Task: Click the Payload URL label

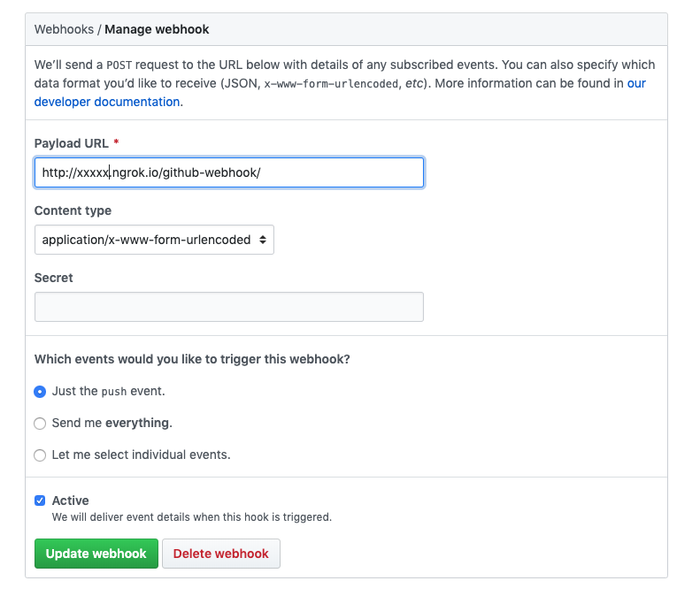Action: click(x=72, y=143)
